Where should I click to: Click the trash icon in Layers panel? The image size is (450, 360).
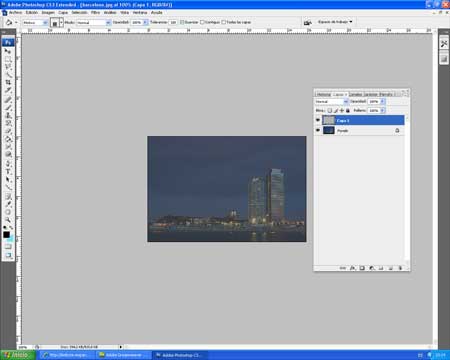click(400, 268)
